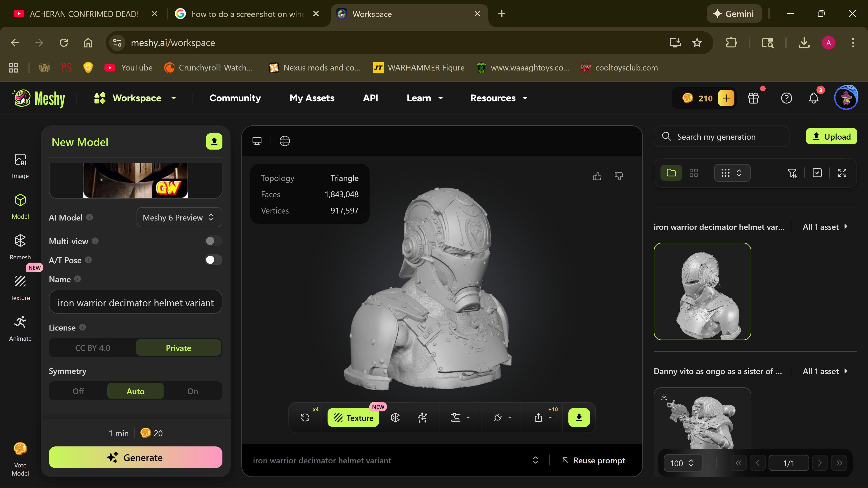Click the Generate button

click(135, 457)
